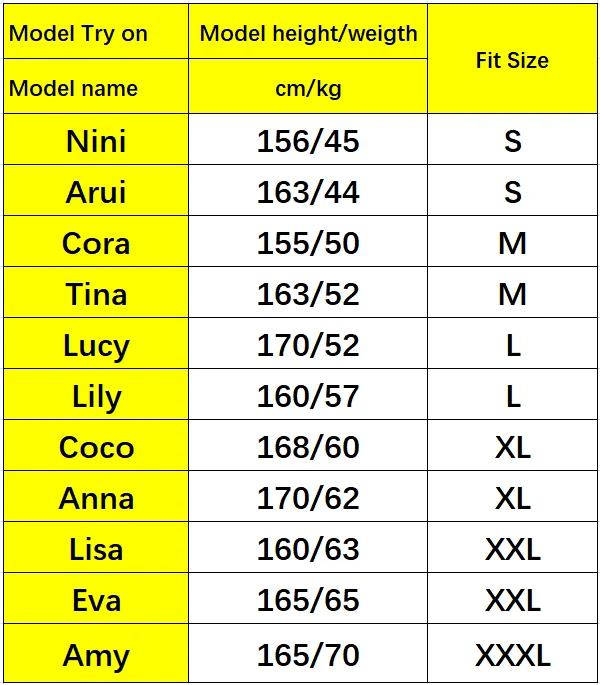Image resolution: width=600 pixels, height=685 pixels.
Task: Select the cm/kg unit cell
Action: [x=308, y=86]
